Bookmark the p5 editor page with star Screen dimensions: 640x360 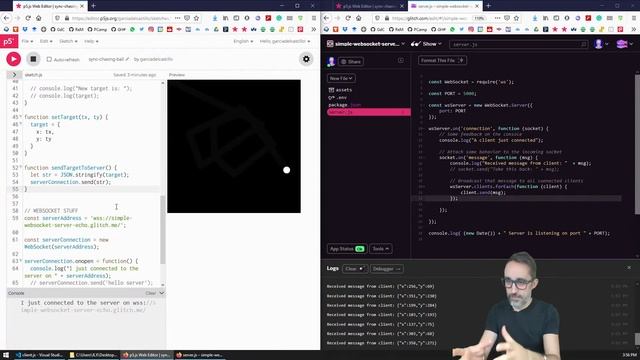[x=196, y=18]
